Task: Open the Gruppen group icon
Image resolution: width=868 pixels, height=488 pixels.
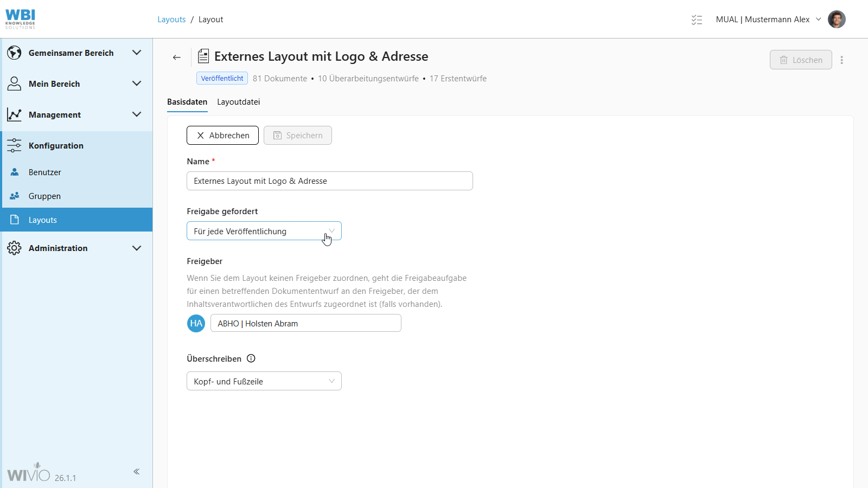Action: [x=14, y=196]
